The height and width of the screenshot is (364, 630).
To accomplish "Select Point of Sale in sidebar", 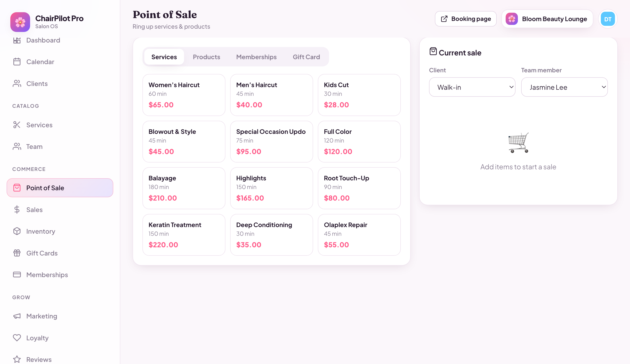I will point(60,188).
